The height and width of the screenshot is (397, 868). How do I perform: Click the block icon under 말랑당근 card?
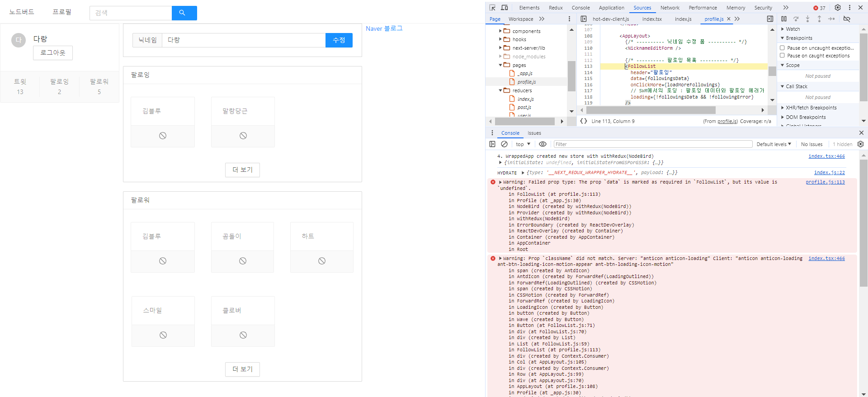tap(243, 136)
